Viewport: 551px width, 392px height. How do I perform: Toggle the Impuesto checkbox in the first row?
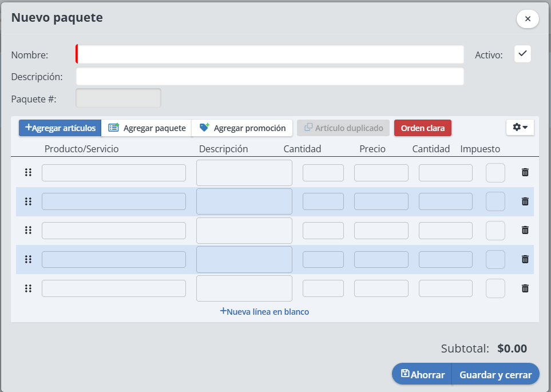pyautogui.click(x=495, y=173)
